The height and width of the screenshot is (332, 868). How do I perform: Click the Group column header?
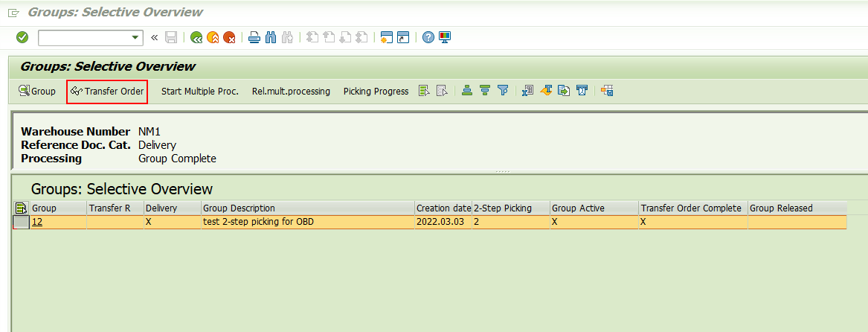pyautogui.click(x=58, y=208)
